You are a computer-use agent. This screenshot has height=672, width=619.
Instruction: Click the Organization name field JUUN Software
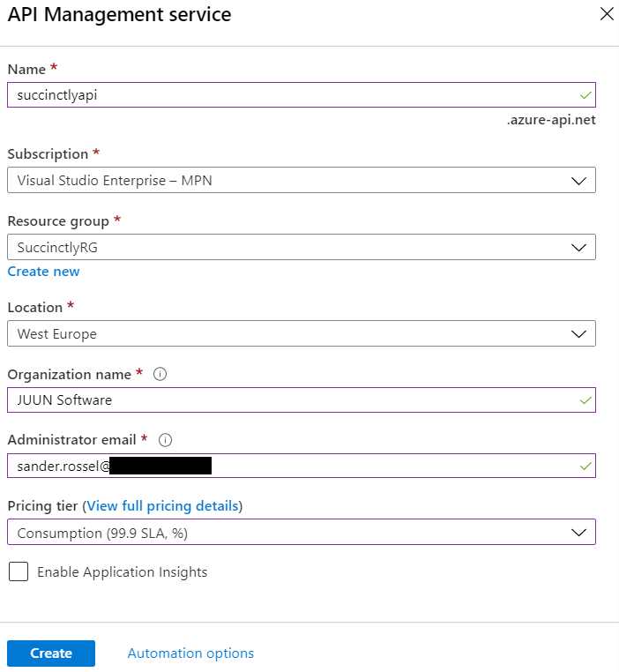pos(302,399)
